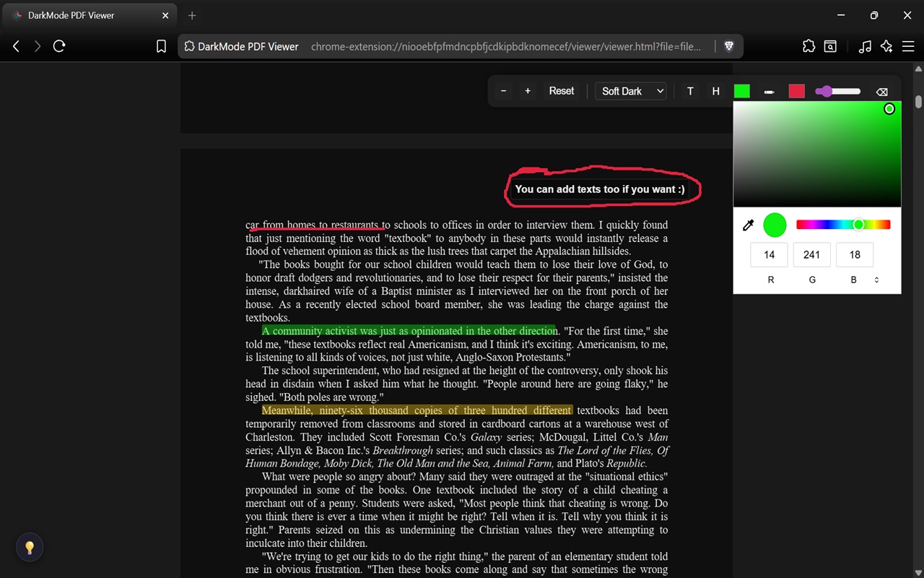Go forward with the browser forward arrow
This screenshot has width=924, height=578.
pos(38,46)
